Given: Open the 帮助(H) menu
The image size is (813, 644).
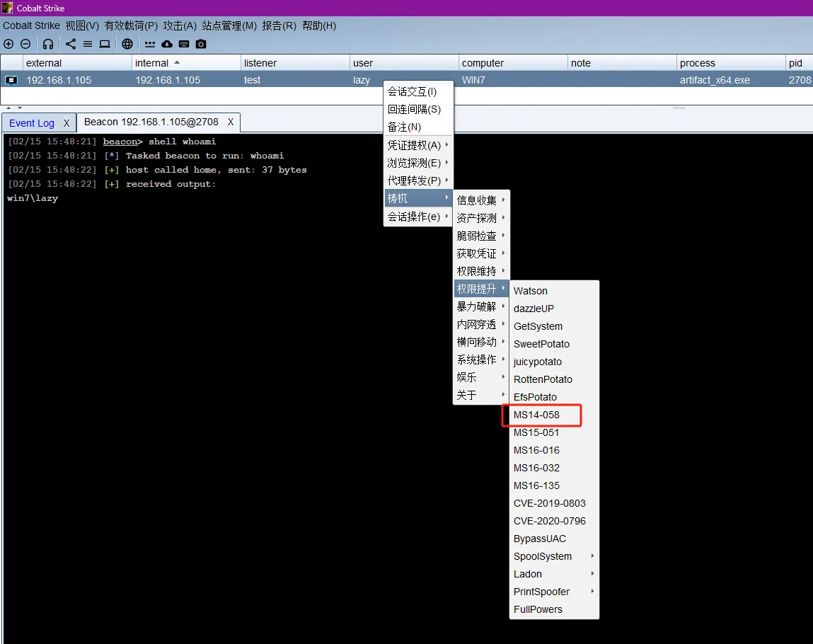Looking at the screenshot, I should pyautogui.click(x=319, y=26).
